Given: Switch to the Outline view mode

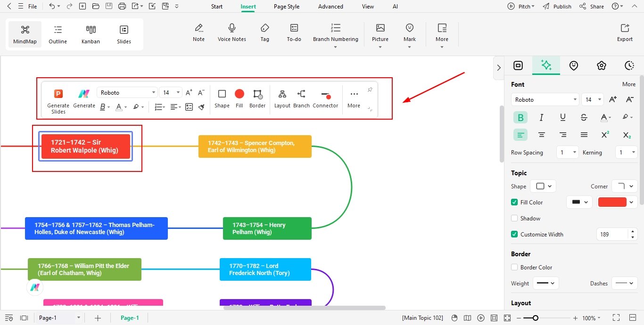Looking at the screenshot, I should tap(58, 34).
